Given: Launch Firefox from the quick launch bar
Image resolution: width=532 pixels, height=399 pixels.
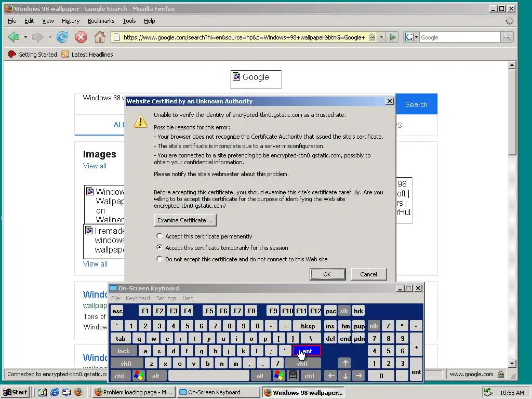Looking at the screenshot, I should (78, 392).
